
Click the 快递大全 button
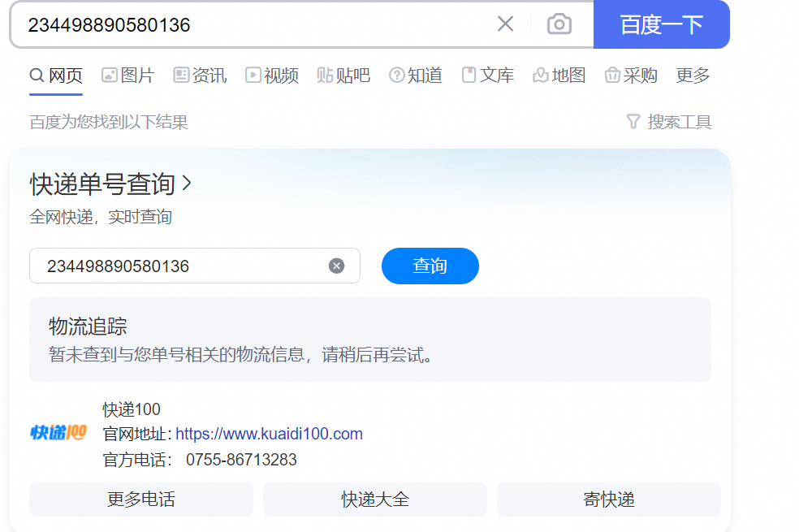tap(375, 500)
